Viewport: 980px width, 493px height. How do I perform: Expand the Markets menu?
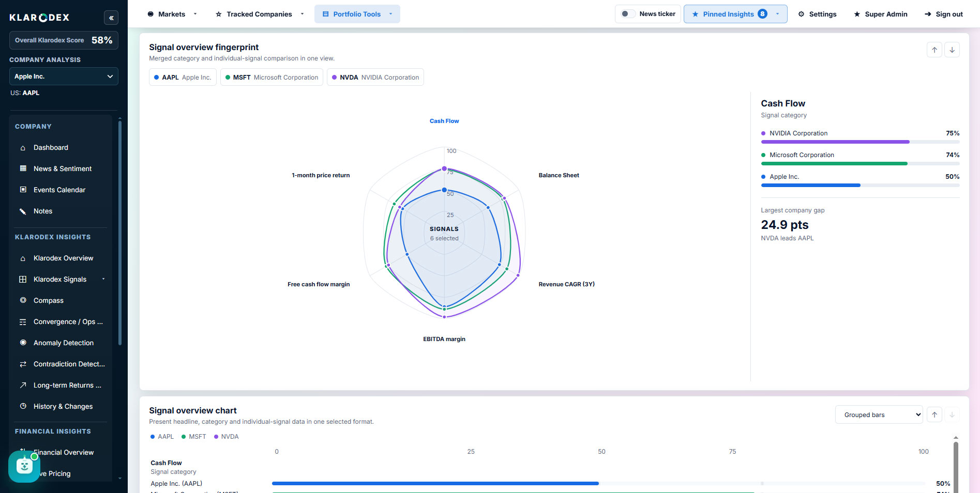(x=172, y=14)
